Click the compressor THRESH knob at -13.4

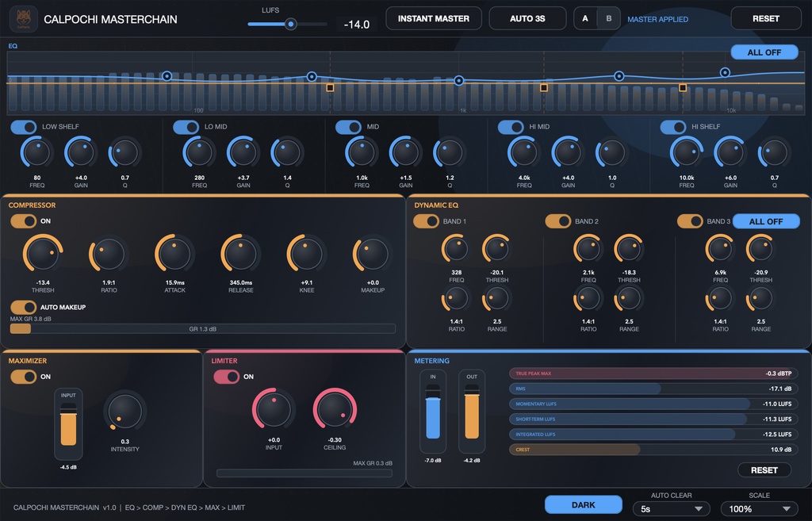coord(43,254)
